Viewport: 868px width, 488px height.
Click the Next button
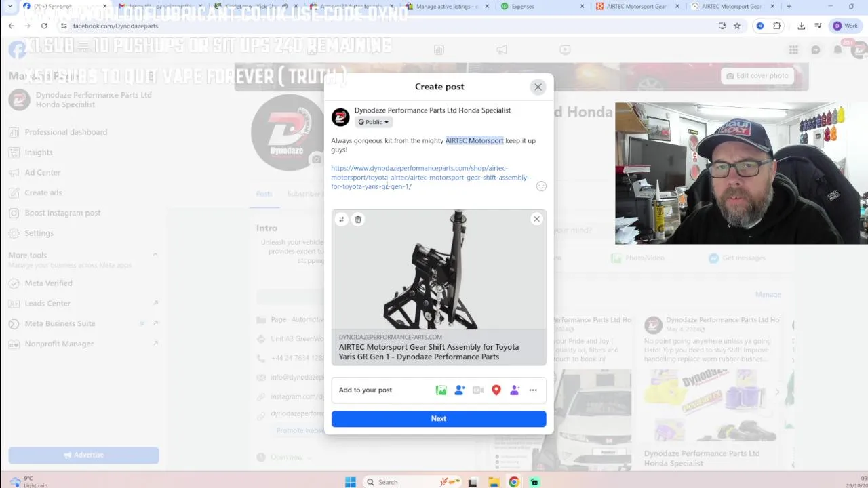pyautogui.click(x=439, y=419)
